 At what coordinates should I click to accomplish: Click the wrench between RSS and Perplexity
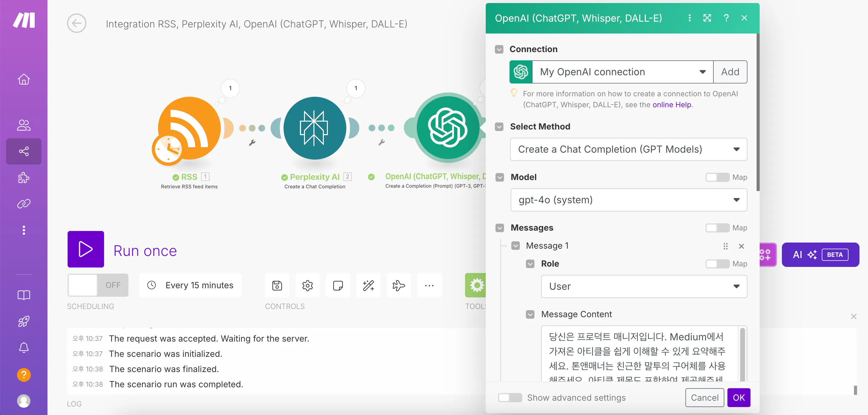coord(252,143)
